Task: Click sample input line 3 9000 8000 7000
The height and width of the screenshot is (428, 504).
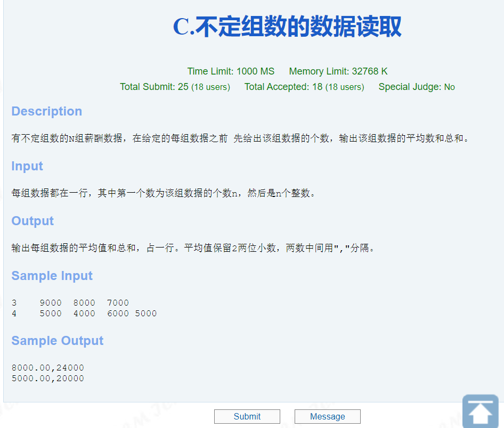Action: click(x=70, y=303)
